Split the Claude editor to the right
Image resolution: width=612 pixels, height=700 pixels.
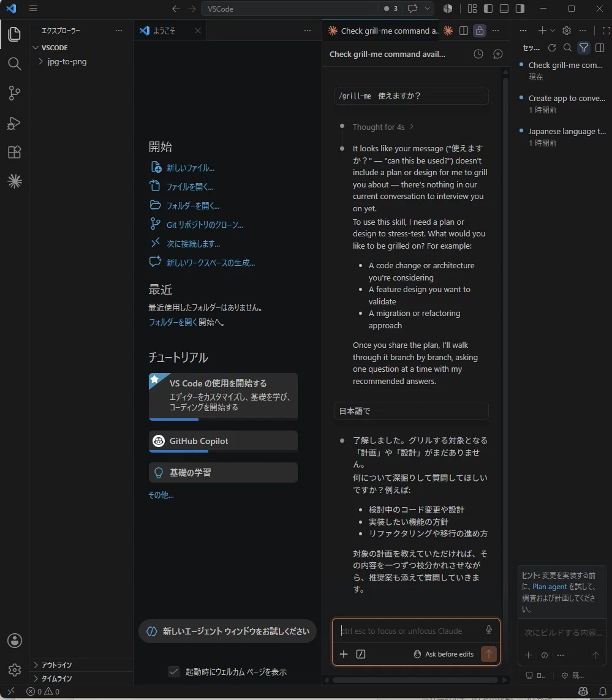coord(464,31)
